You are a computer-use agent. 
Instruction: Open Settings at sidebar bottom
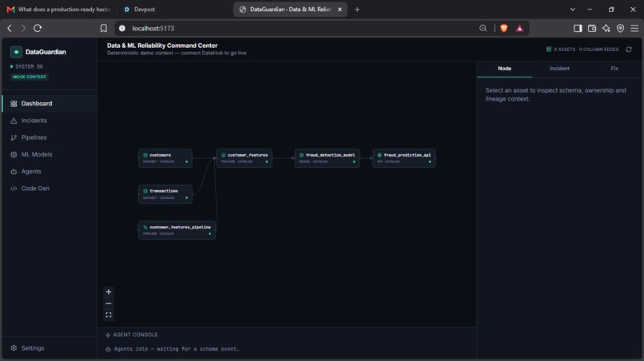pos(50,348)
